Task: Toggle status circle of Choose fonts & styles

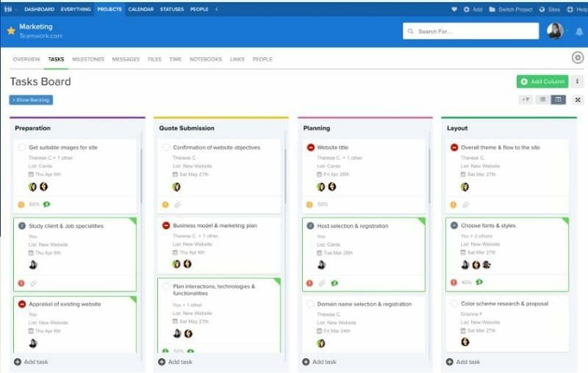Action: coord(453,226)
